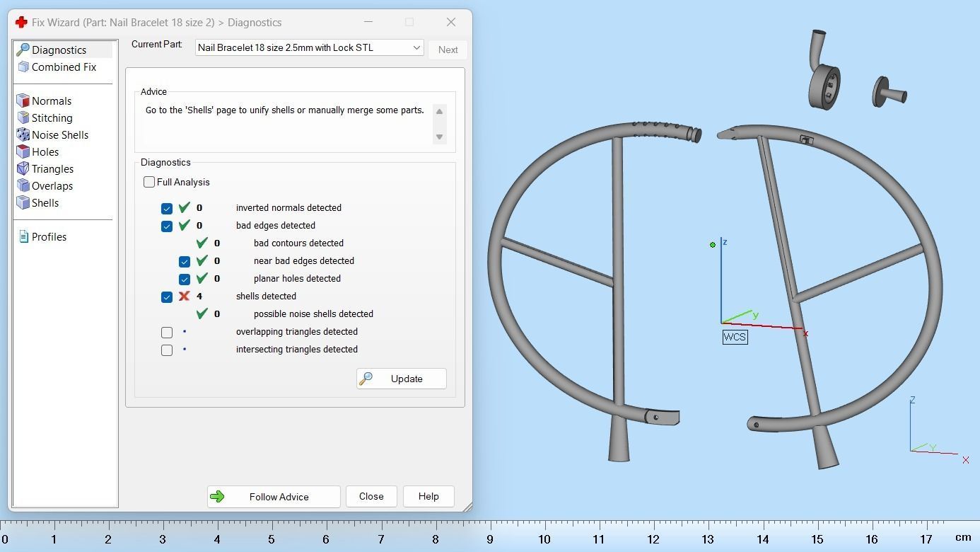This screenshot has height=552, width=980.
Task: Click the Advice box scroll down arrow
Action: click(x=439, y=137)
